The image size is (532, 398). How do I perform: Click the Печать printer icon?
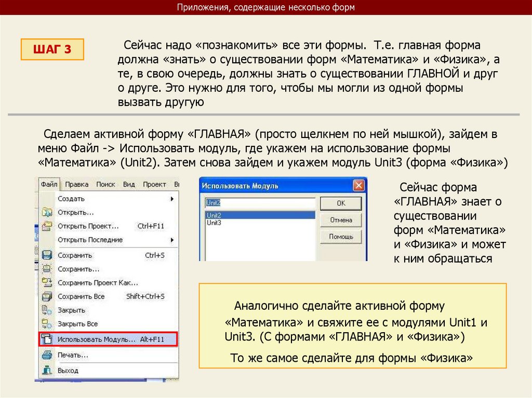click(47, 355)
